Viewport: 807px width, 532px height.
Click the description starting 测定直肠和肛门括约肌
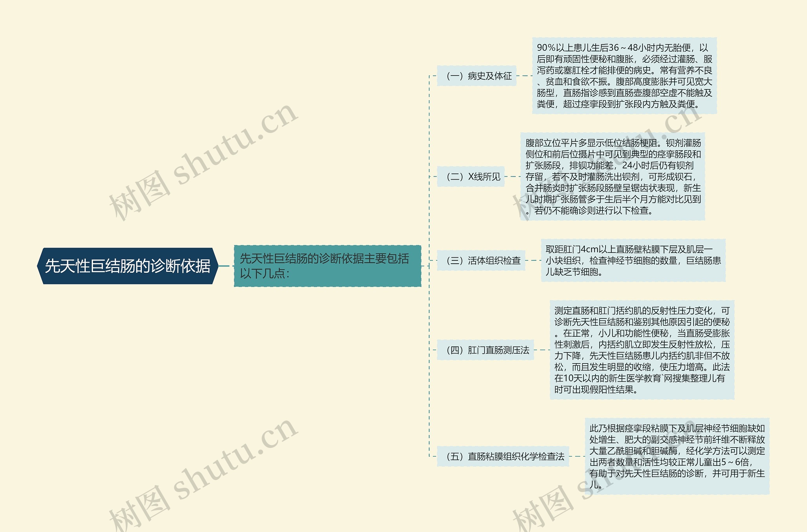coord(642,350)
